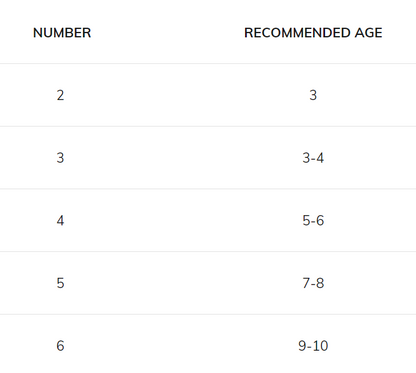Click the divider line between rows 2 and 3
This screenshot has width=416, height=373.
208,126
